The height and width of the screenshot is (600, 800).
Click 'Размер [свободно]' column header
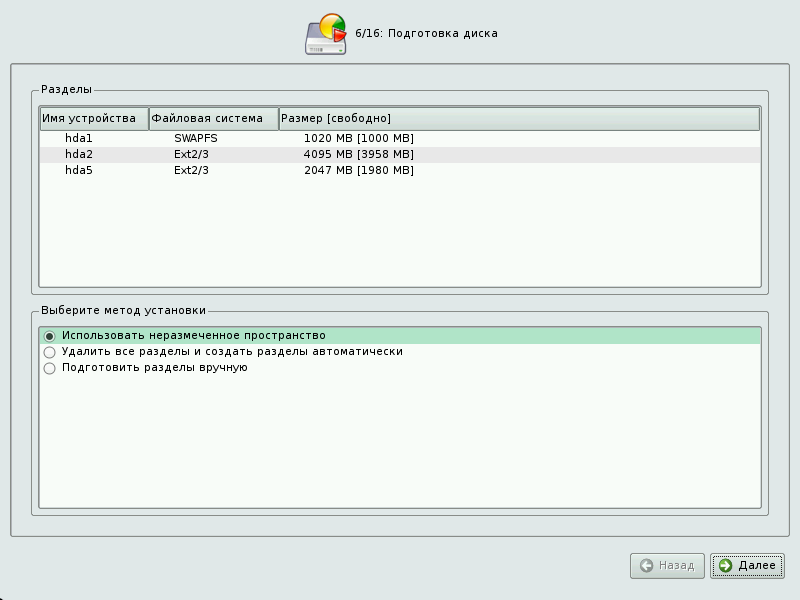[x=519, y=119]
